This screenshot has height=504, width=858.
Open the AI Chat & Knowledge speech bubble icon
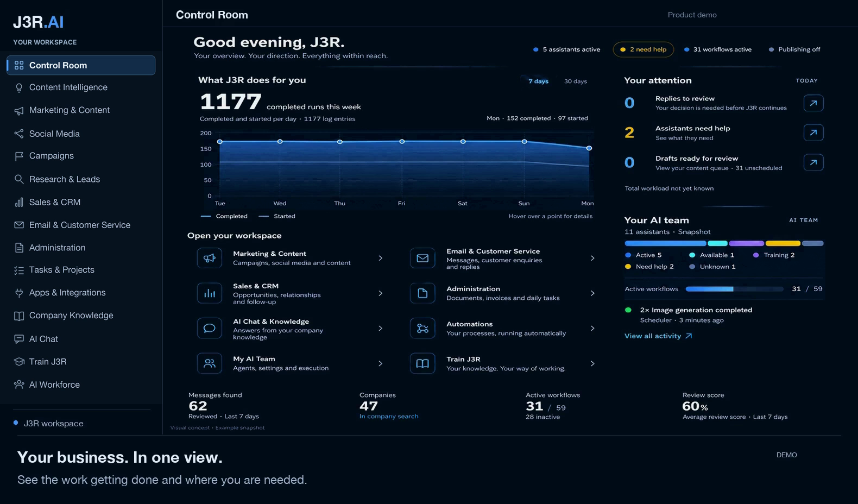pos(209,328)
